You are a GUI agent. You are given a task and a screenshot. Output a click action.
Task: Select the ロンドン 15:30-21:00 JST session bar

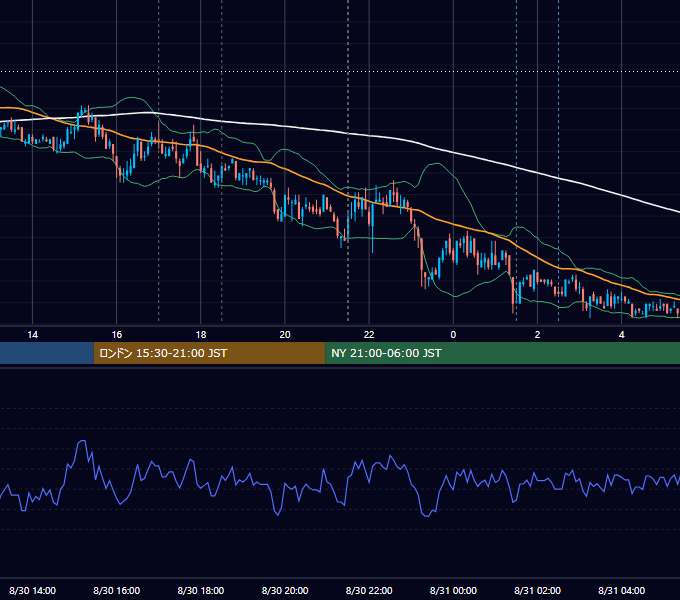click(x=209, y=353)
